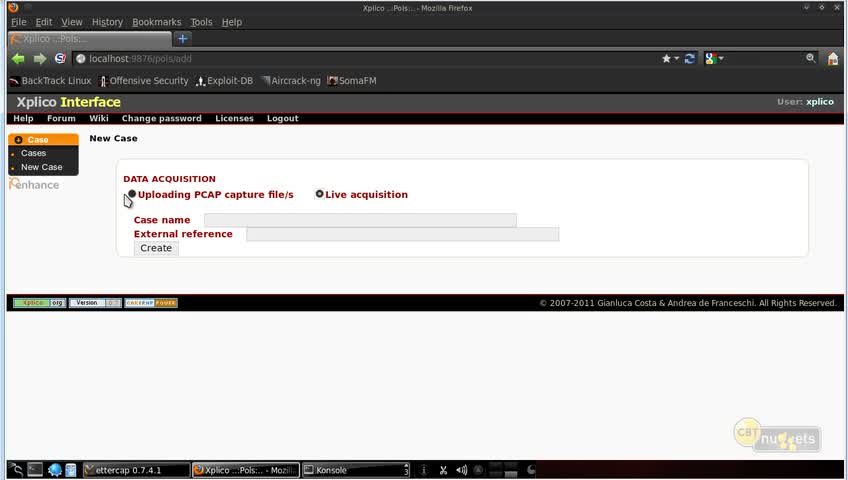Switch to Konsole in the taskbar
This screenshot has width=848, height=480.
[x=356, y=470]
